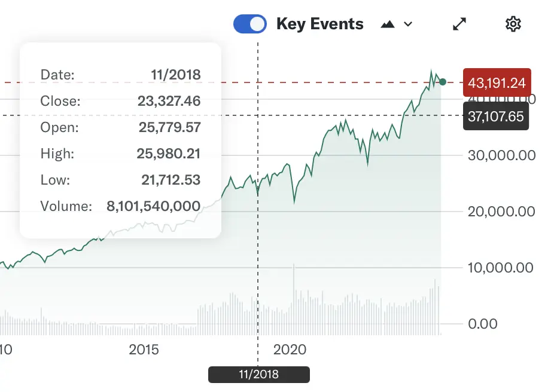Screen dimensions: 554x392
Task: Toggle the Key Events switch
Action: click(x=249, y=24)
